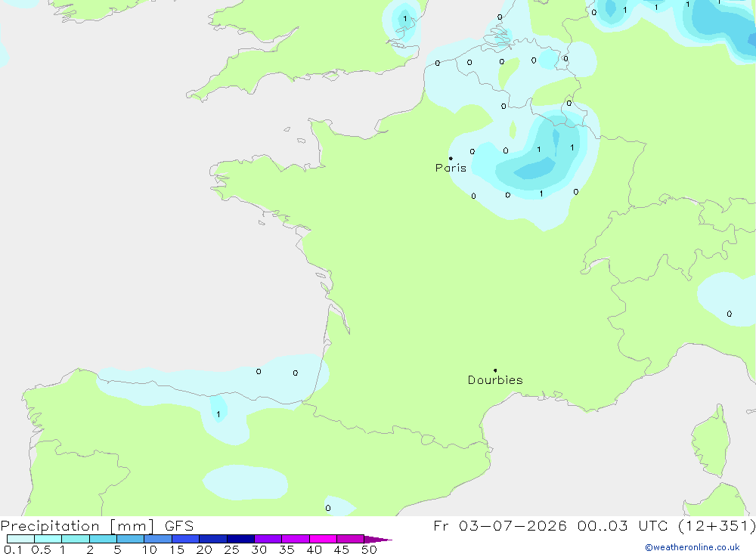Click the legend value 15
Screen dimensions: 756x554
click(x=177, y=549)
